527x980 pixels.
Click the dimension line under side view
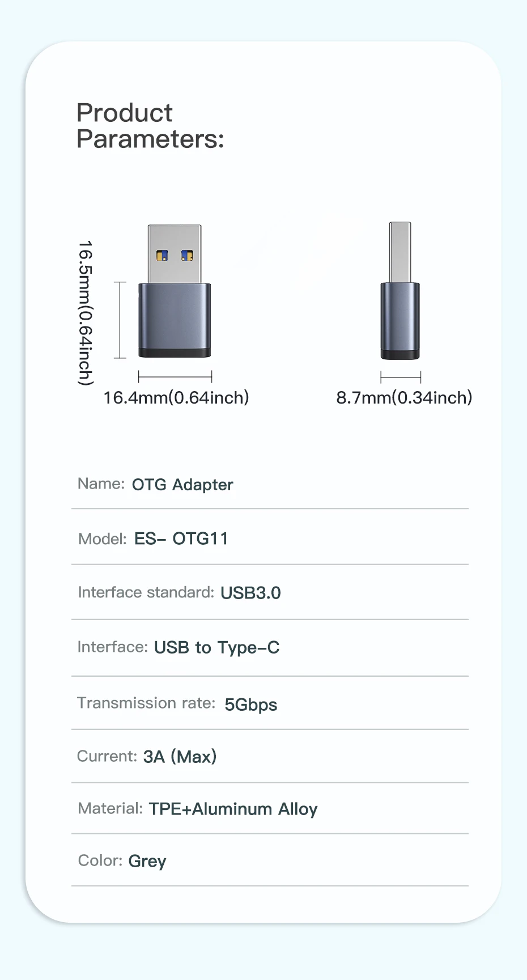[401, 377]
